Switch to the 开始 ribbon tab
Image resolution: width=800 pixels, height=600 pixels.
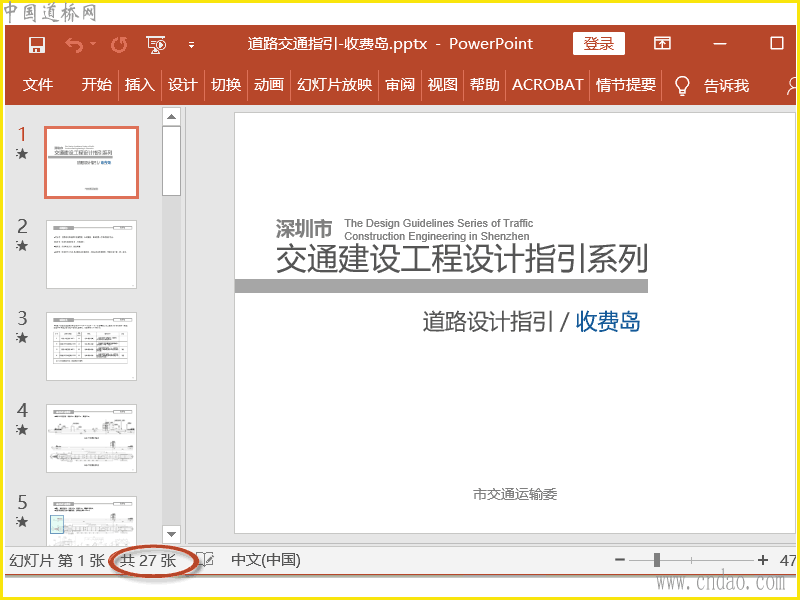click(x=96, y=84)
